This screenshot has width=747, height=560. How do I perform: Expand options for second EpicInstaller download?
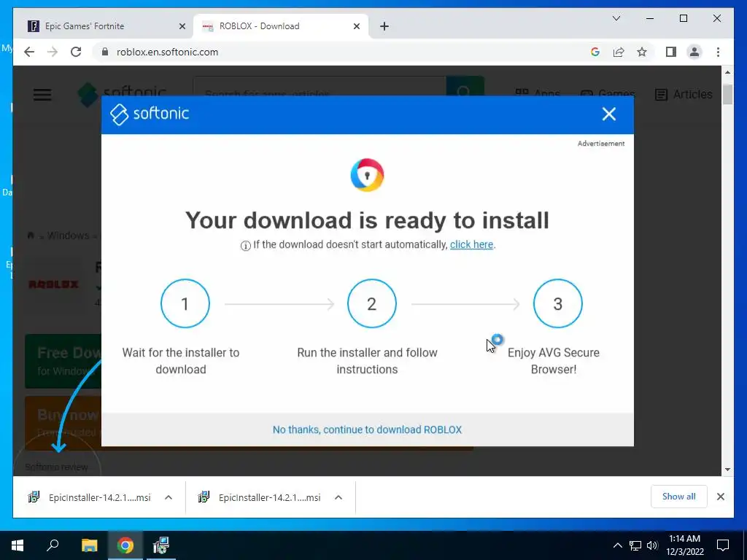(x=338, y=497)
